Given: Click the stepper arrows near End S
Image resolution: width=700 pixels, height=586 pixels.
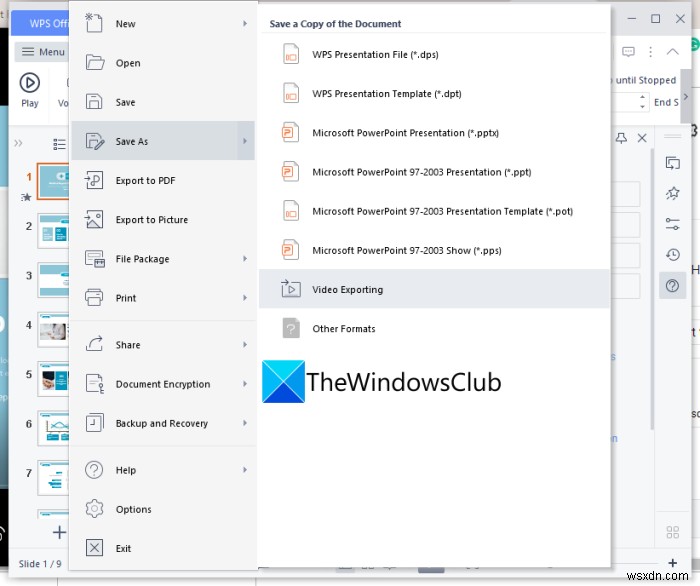Looking at the screenshot, I should click(642, 102).
